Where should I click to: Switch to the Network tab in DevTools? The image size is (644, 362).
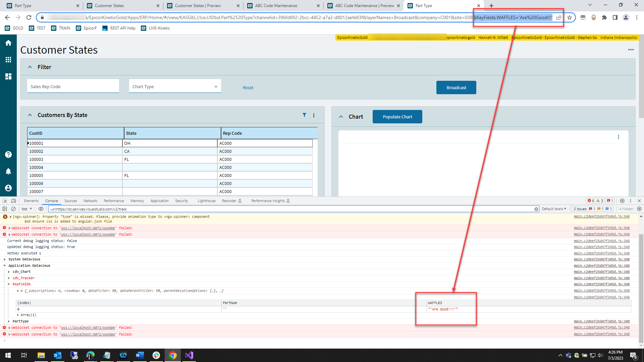(90, 200)
